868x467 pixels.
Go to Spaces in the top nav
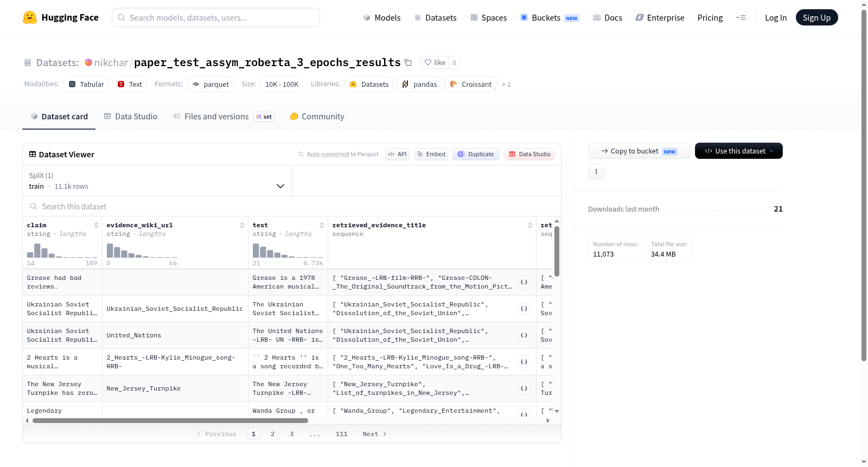[x=488, y=18]
